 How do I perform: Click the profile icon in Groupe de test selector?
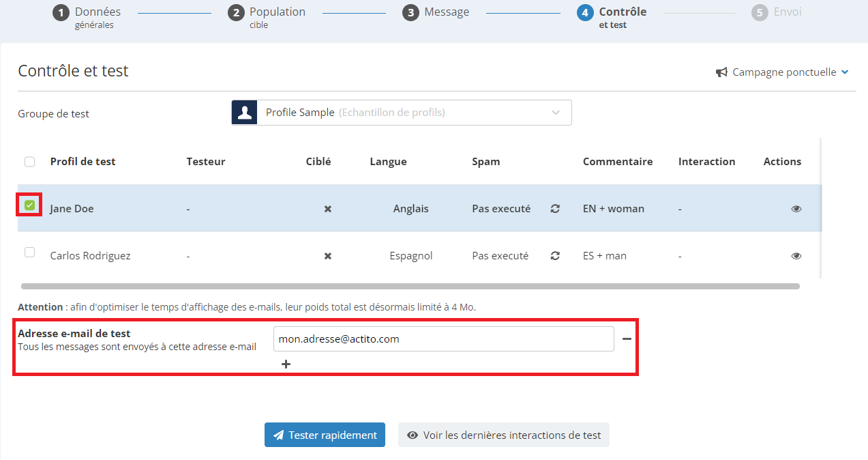(x=244, y=113)
